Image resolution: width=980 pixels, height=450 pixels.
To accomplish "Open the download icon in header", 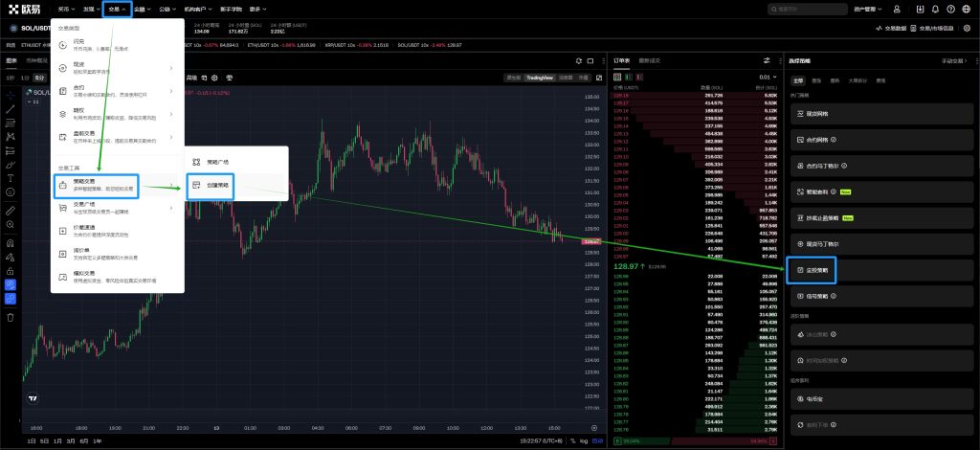I will pos(920,10).
